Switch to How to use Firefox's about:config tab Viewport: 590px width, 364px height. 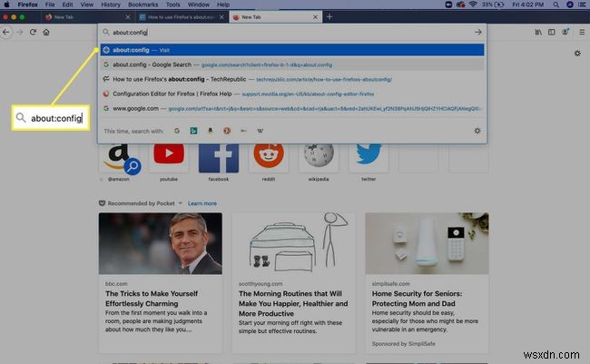coord(181,17)
